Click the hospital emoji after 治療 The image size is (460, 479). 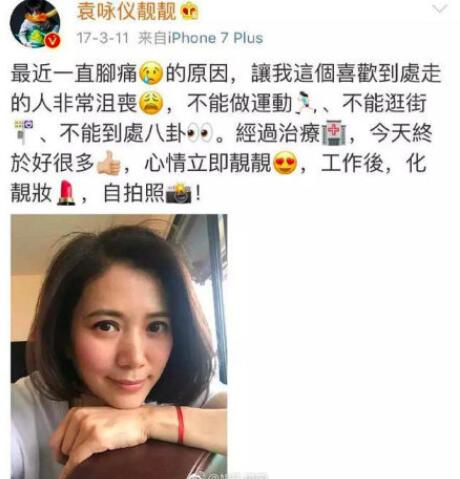pos(333,134)
